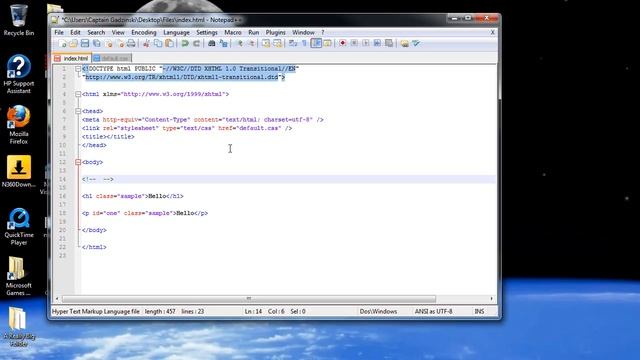Click the macro Playback icon

(x=366, y=43)
